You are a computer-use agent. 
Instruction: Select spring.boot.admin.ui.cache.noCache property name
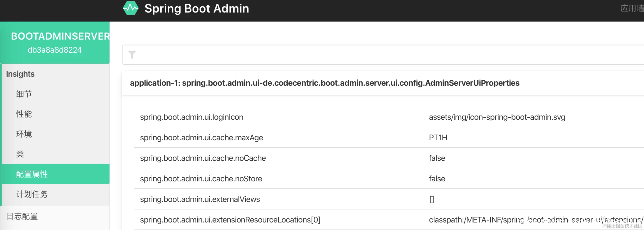tap(203, 158)
